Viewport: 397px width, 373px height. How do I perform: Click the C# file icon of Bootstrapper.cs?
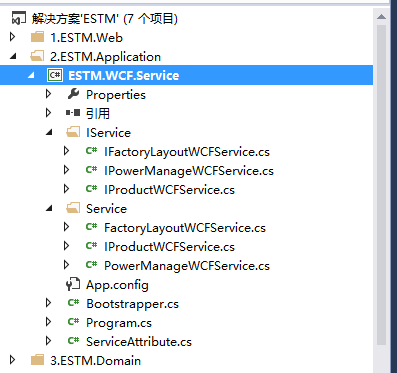click(73, 303)
